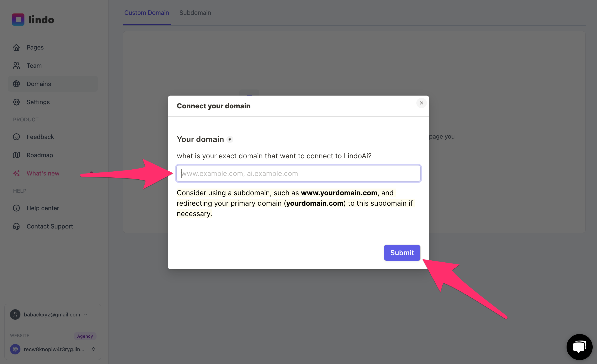Click the Feedback smiley icon
This screenshot has height=364, width=597.
coord(16,137)
